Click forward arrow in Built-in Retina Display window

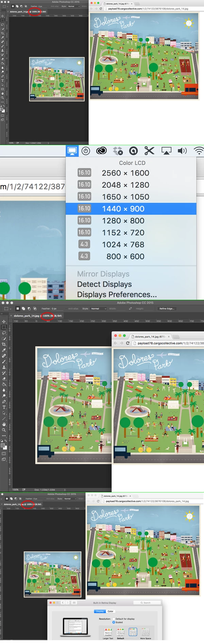pyautogui.click(x=67, y=603)
